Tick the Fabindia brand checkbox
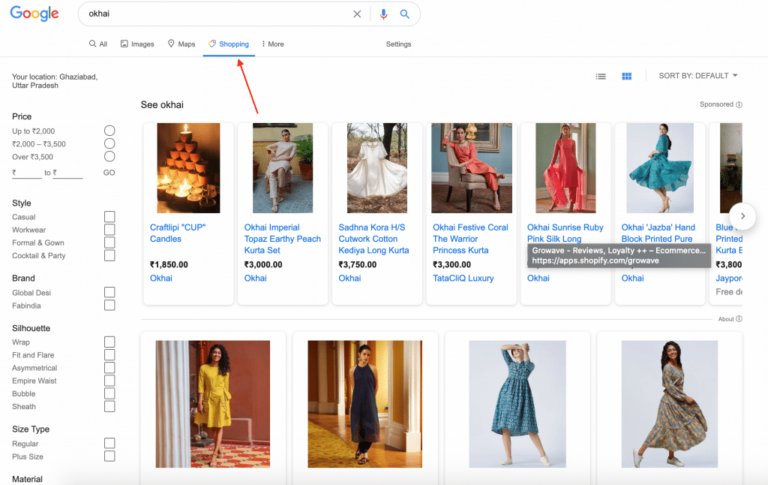 pyautogui.click(x=110, y=305)
